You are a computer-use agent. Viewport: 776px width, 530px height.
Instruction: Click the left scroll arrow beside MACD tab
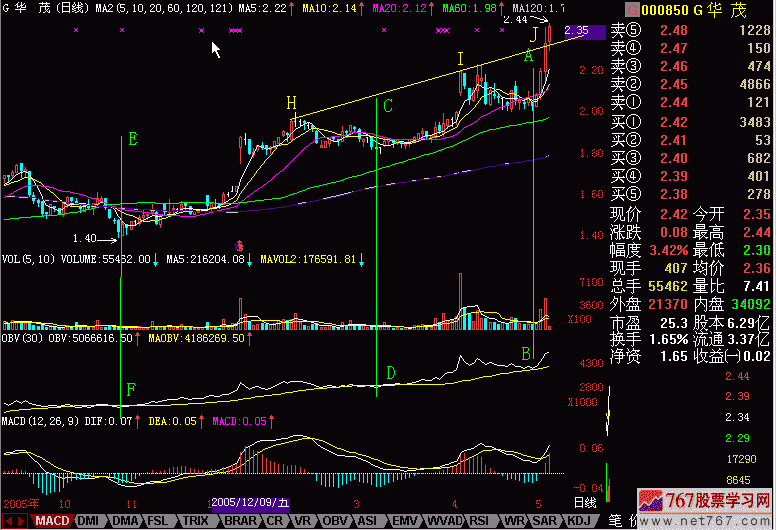coord(8,521)
